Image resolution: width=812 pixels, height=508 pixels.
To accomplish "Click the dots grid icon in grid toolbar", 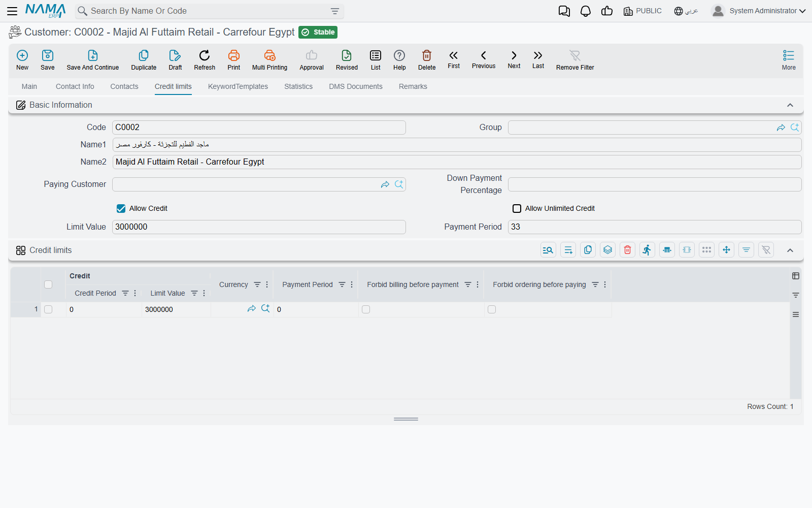I will click(x=707, y=250).
